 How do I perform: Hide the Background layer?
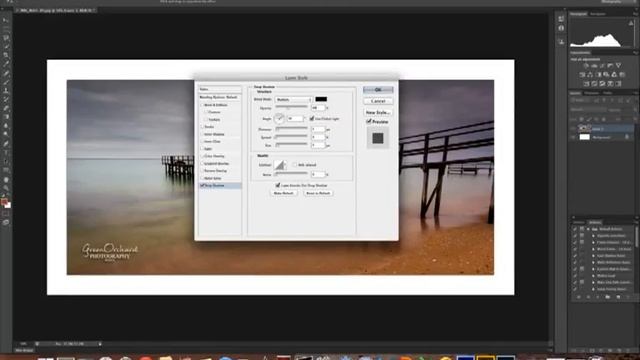coord(573,138)
